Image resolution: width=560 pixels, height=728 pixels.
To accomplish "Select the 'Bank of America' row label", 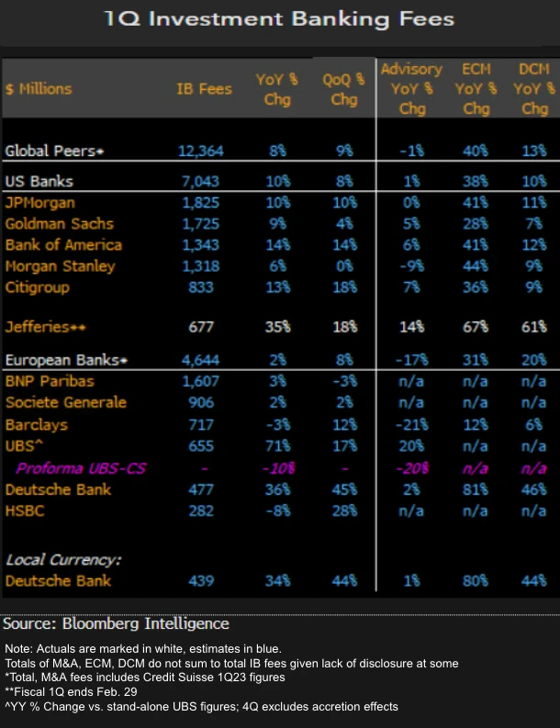I will pos(63,245).
